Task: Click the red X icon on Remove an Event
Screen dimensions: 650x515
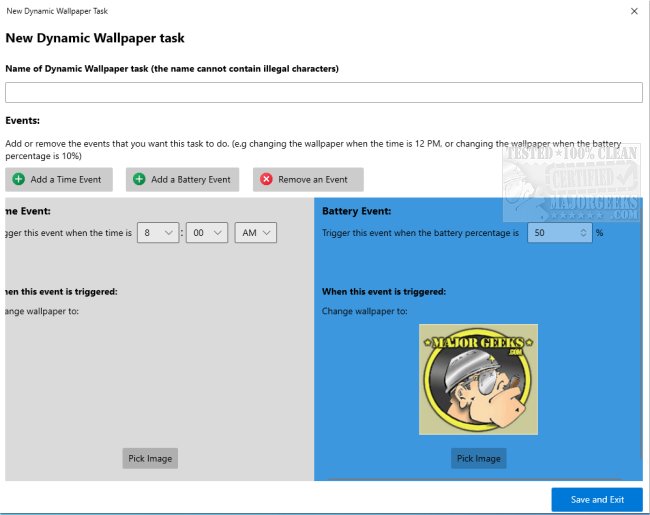Action: (x=266, y=179)
